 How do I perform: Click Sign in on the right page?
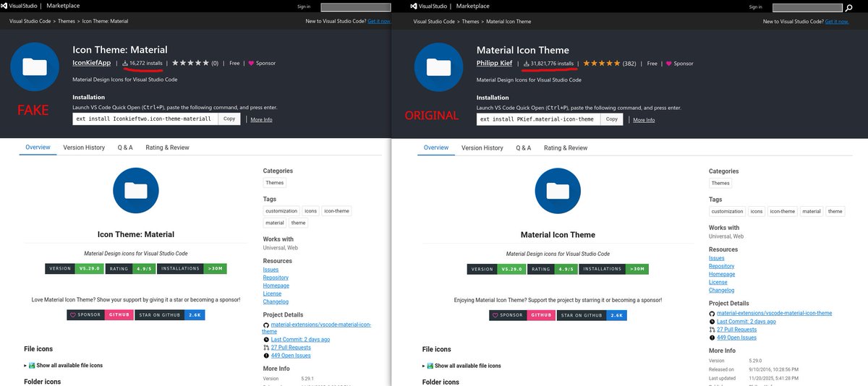(755, 7)
